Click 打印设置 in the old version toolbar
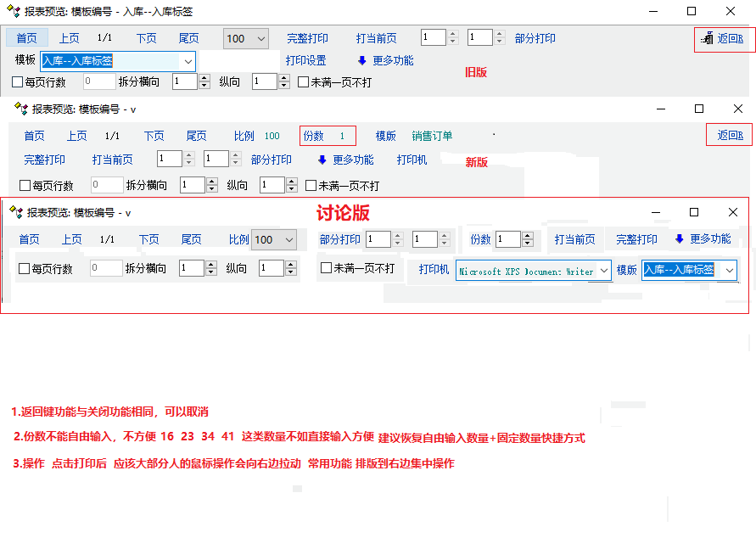 [305, 60]
